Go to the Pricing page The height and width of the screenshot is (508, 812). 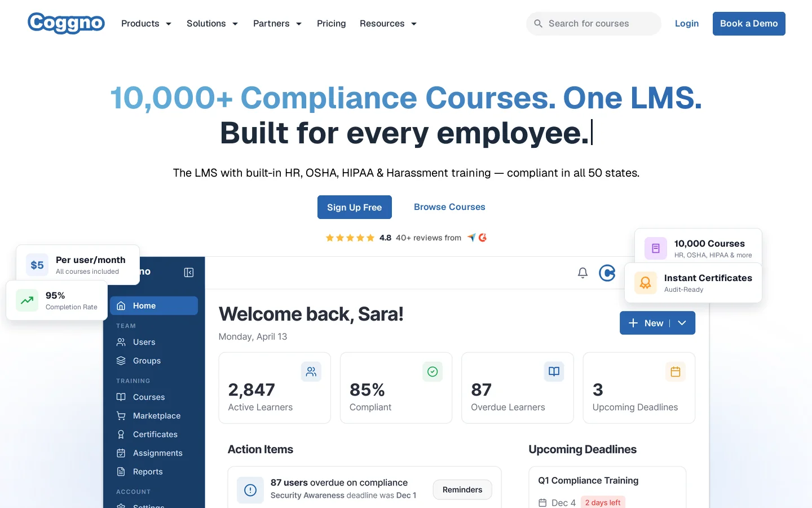(332, 24)
